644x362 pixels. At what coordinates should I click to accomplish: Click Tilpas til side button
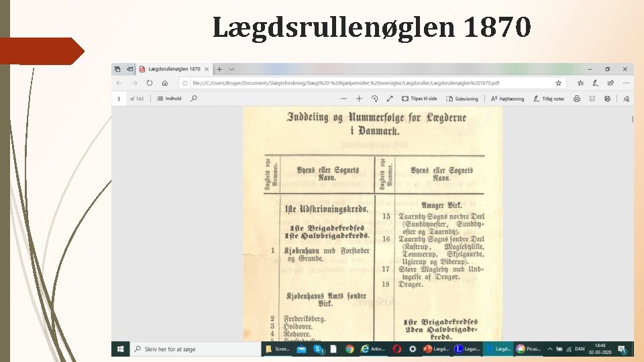[x=419, y=99]
